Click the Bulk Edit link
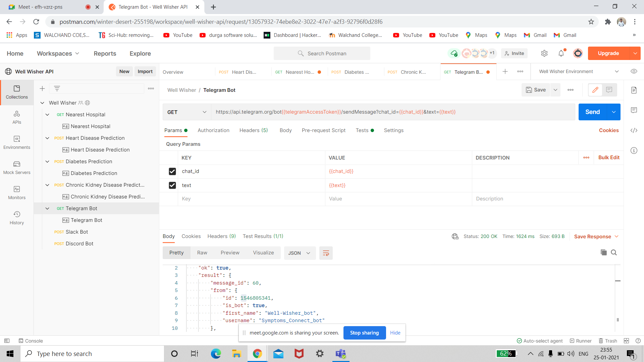 pos(609,158)
